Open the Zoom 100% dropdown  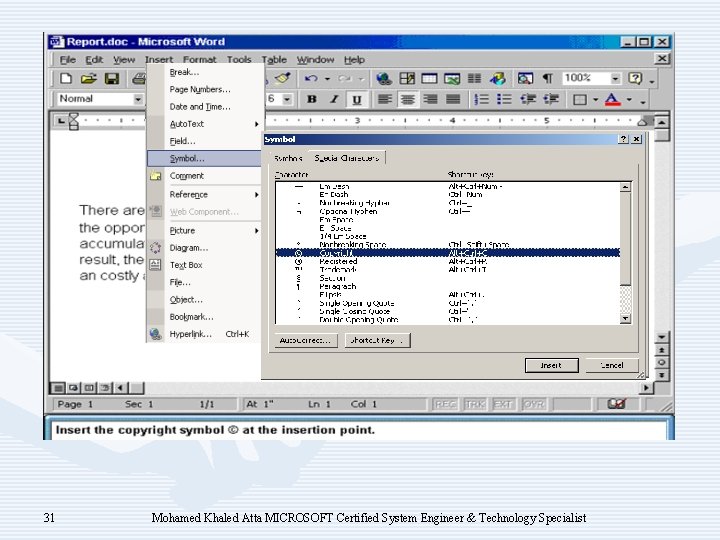pyautogui.click(x=615, y=79)
